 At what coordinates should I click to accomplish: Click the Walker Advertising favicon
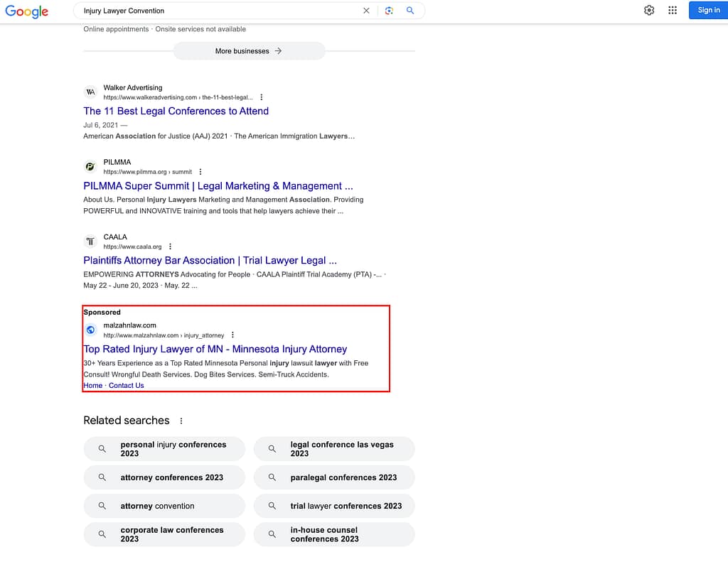coord(90,92)
